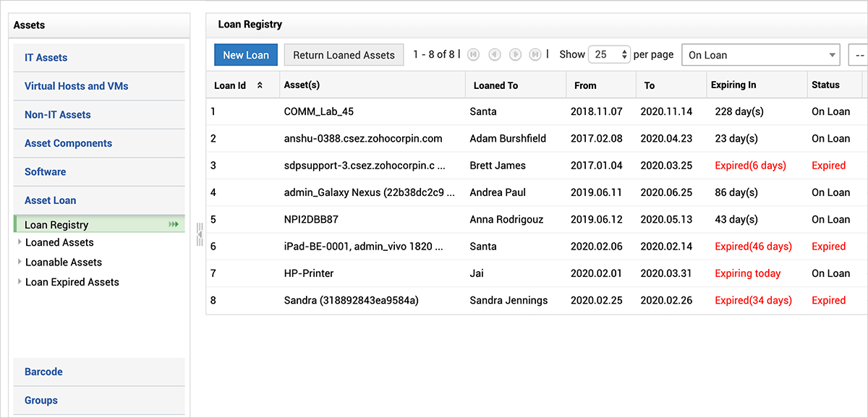This screenshot has width=868, height=418.
Task: Click 43 day(s) cell
Action: [736, 219]
